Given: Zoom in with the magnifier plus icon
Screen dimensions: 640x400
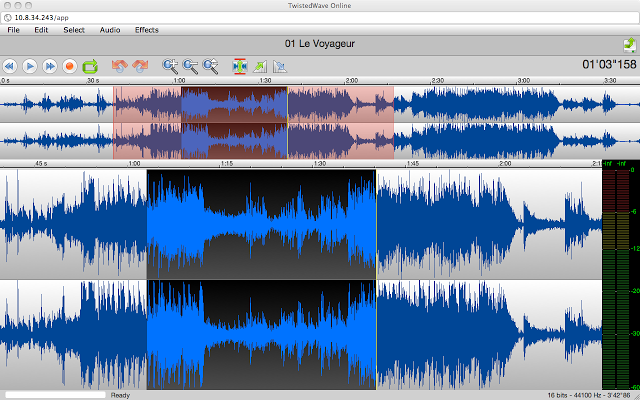Looking at the screenshot, I should pos(170,66).
